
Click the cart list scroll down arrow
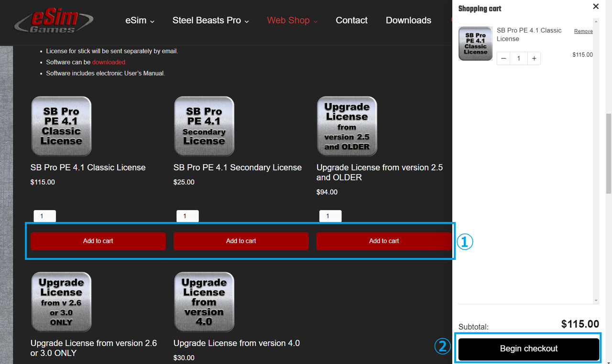(x=596, y=300)
